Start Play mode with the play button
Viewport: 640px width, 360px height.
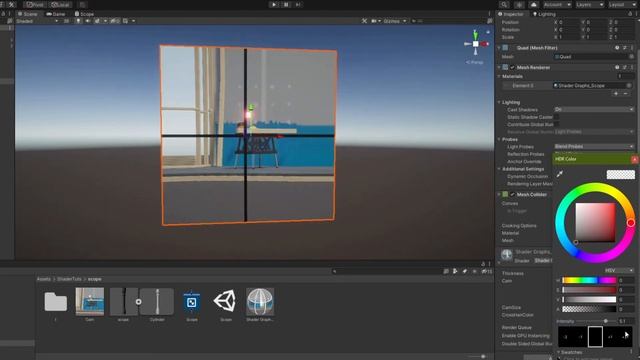pyautogui.click(x=273, y=4)
